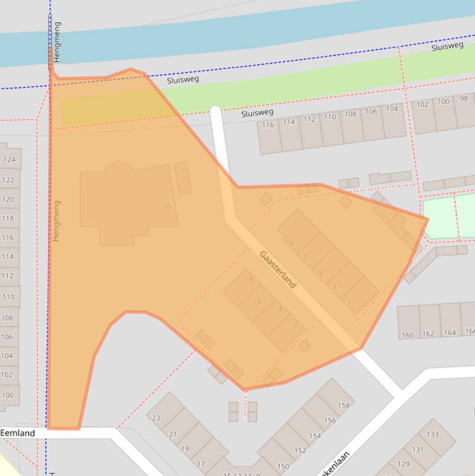Select the vertical Hengmeng label over the canal
The width and height of the screenshot is (475, 476).
57,42
